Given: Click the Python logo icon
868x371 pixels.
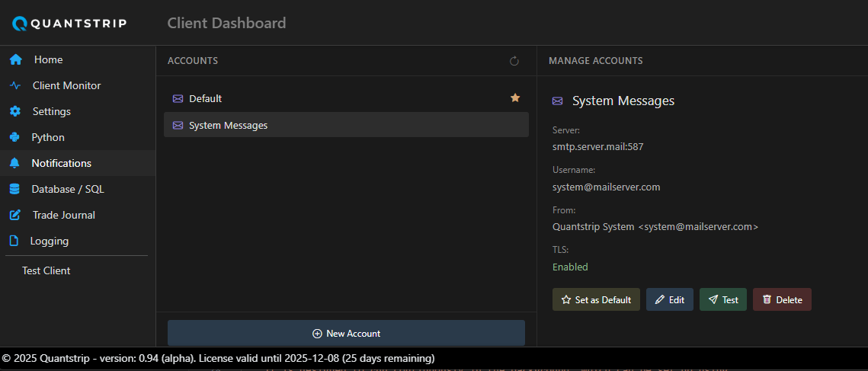Looking at the screenshot, I should [x=15, y=137].
